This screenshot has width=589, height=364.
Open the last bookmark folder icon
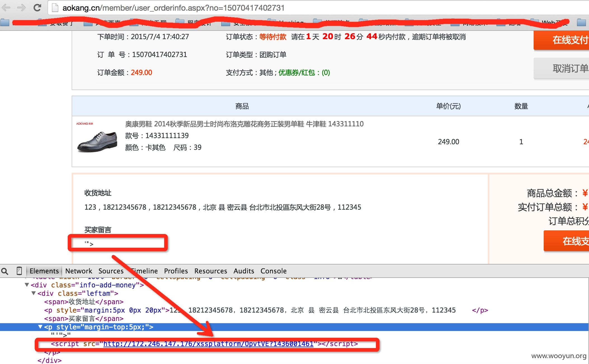coord(581,22)
